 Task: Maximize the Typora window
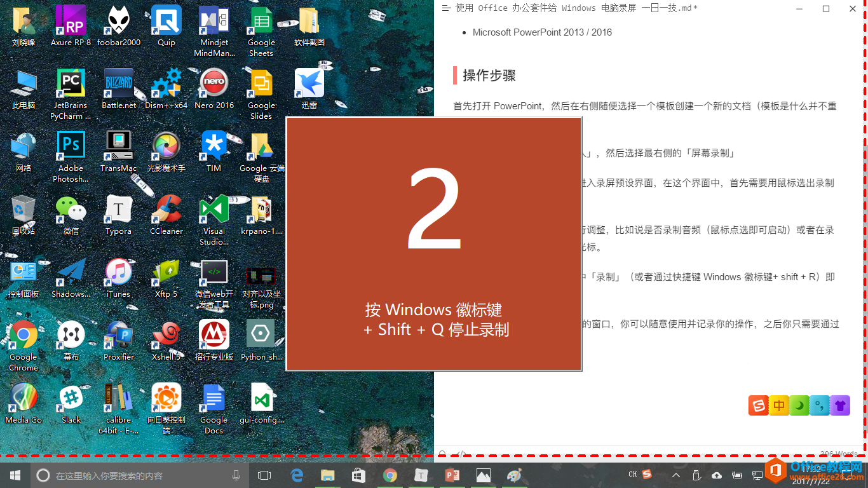click(x=826, y=8)
